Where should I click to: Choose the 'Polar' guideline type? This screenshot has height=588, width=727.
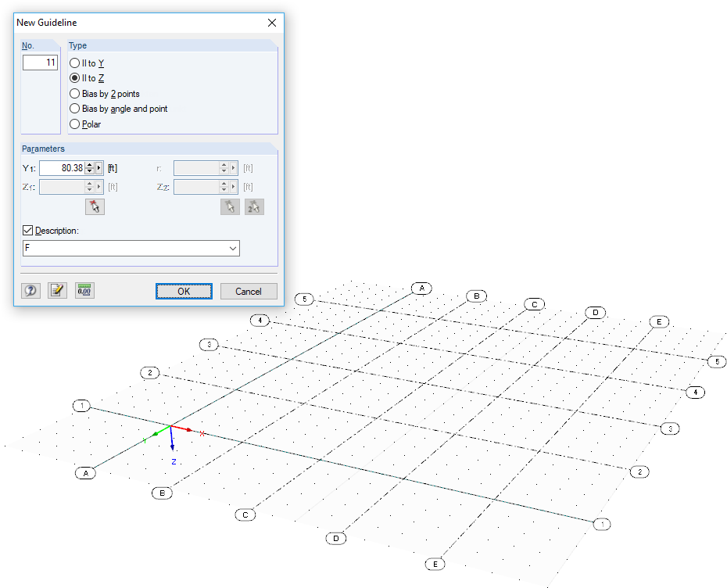[74, 124]
